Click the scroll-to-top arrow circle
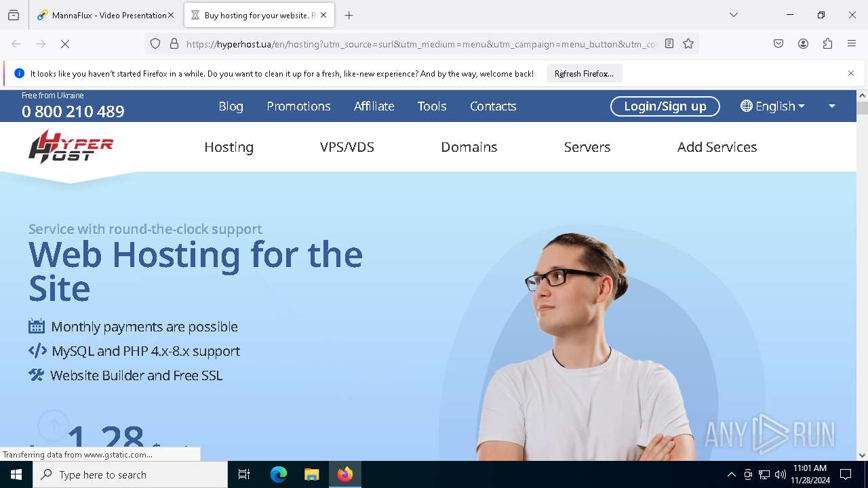Viewport: 868px width, 488px height. coord(54,426)
